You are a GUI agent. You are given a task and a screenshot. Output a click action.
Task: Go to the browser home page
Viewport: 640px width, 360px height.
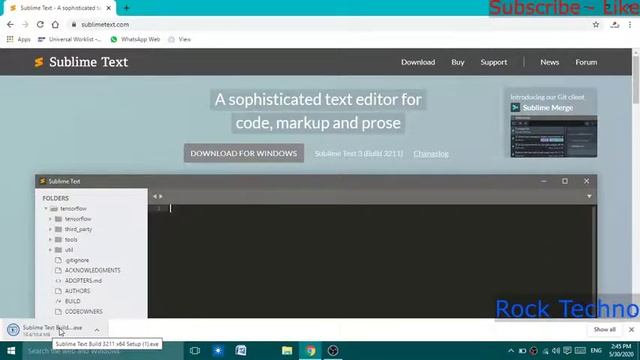(x=55, y=24)
